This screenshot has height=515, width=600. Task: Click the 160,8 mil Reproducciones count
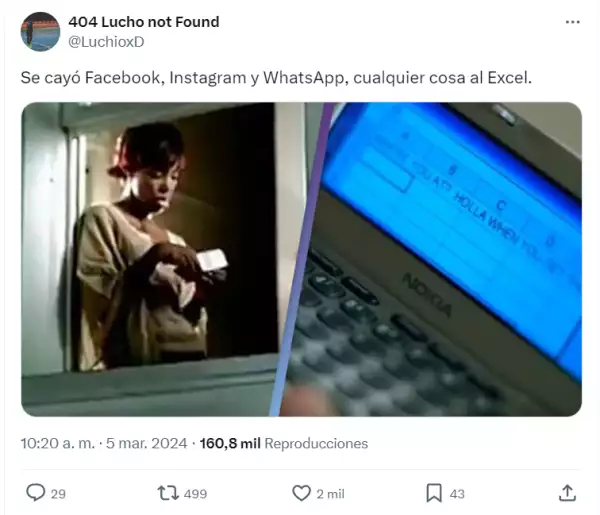point(284,443)
